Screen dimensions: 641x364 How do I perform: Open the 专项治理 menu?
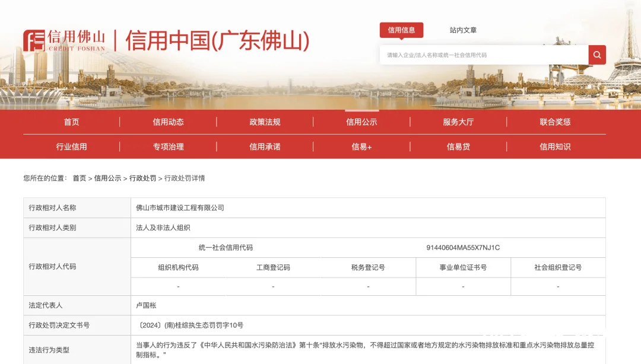[x=169, y=146]
